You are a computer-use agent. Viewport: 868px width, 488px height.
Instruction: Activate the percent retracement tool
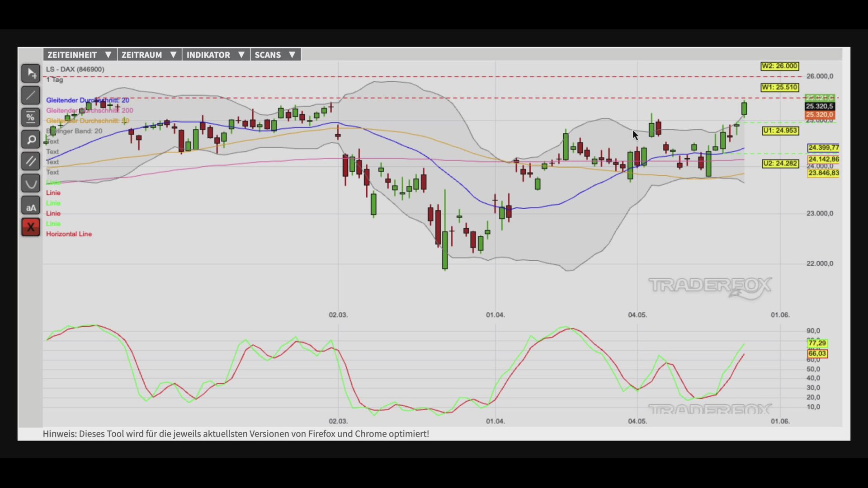tap(31, 117)
